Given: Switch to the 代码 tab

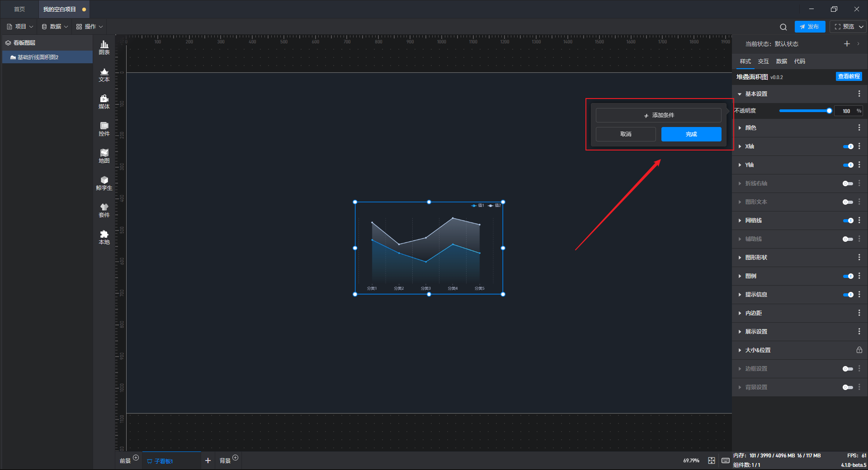Looking at the screenshot, I should (x=799, y=61).
